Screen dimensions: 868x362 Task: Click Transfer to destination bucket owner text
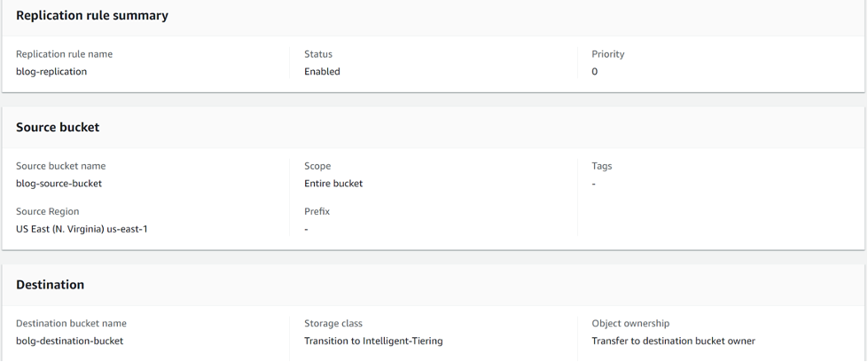673,341
